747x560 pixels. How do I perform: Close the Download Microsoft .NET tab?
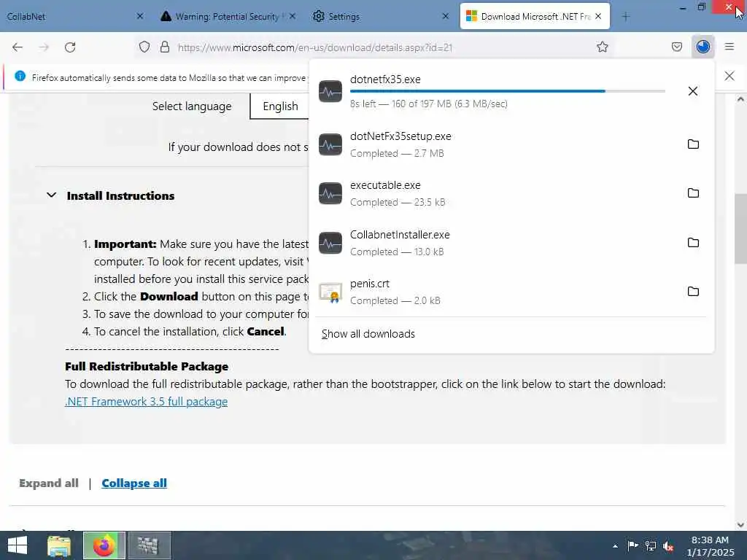598,16
